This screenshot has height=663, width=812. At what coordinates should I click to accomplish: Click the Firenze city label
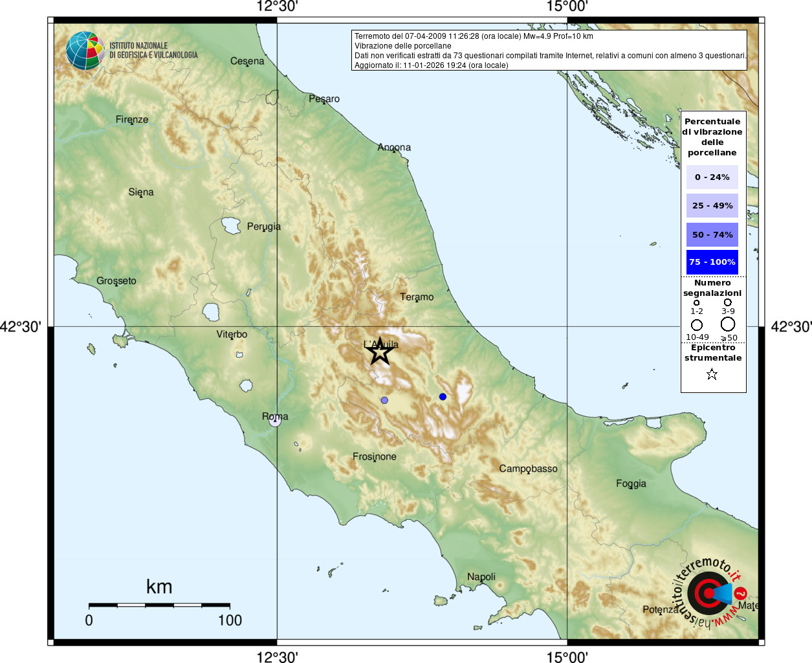click(132, 120)
